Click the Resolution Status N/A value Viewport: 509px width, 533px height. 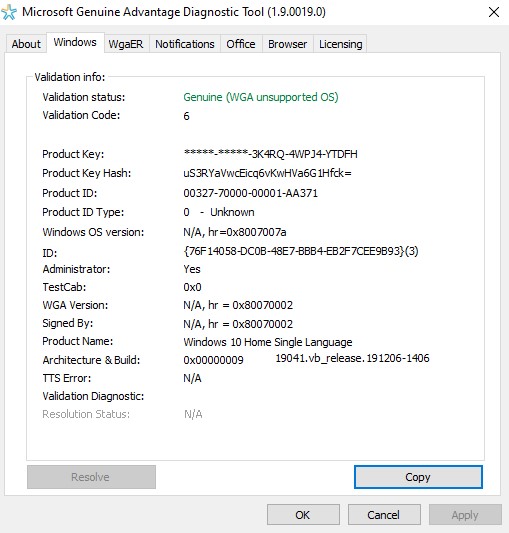point(193,414)
